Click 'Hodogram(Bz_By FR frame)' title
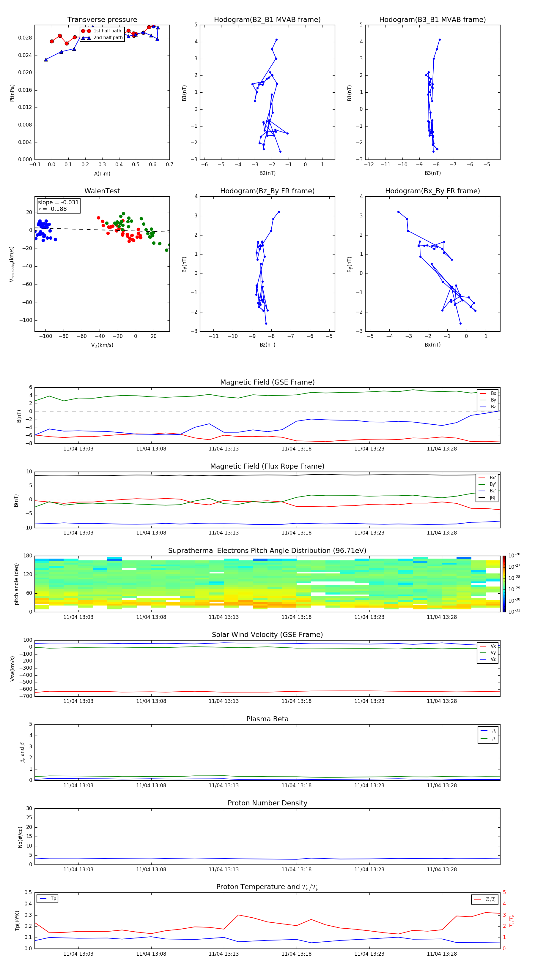Viewport: 535px width, 980px height. (267, 191)
